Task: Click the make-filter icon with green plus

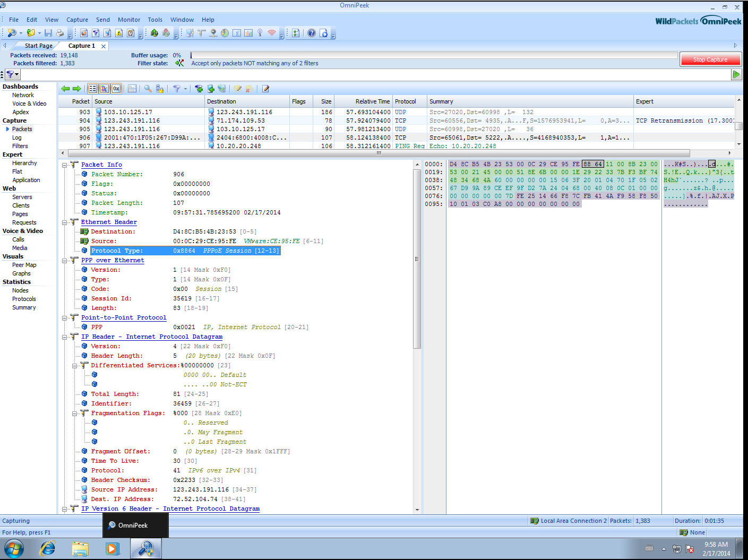Action: point(199,89)
